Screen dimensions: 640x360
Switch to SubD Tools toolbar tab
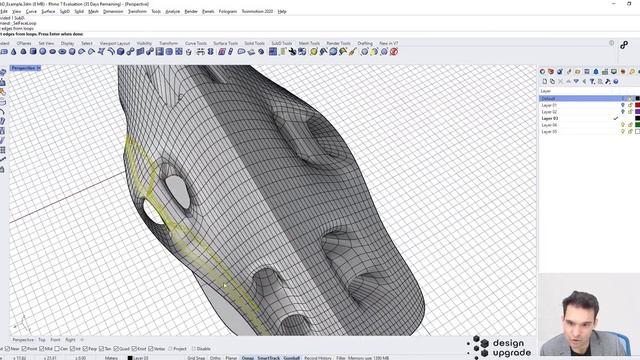point(282,43)
